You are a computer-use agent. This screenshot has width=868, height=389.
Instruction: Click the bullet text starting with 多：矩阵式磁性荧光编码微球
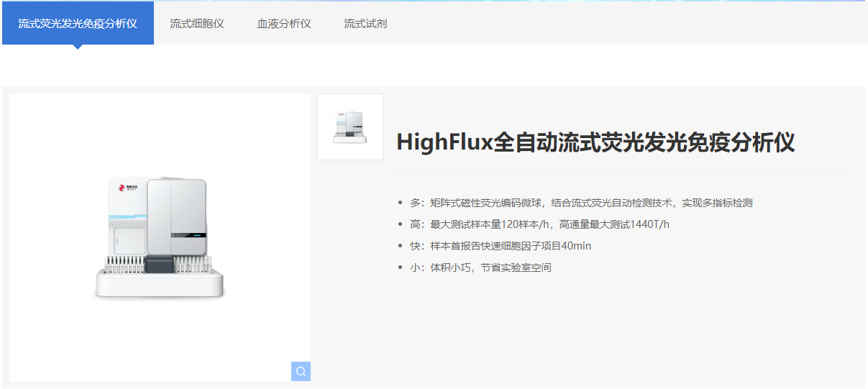tap(581, 203)
